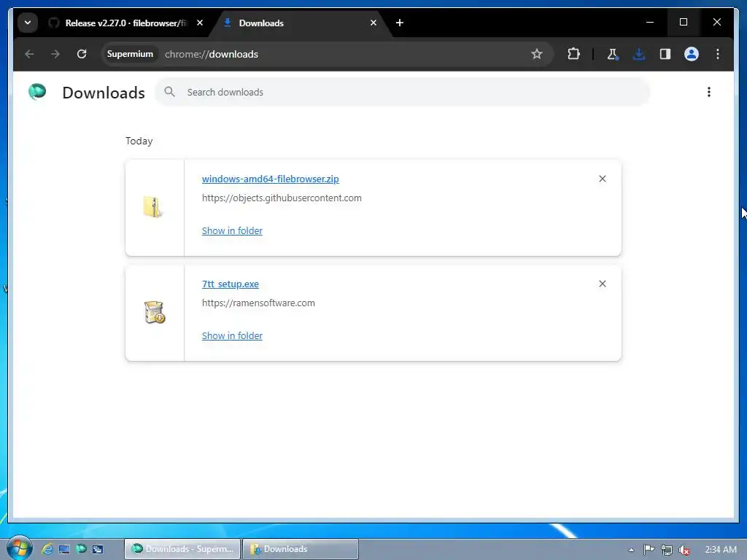Show windows-amd64-filebrowser.zip in folder
Viewport: 747px width, 560px height.
(232, 231)
